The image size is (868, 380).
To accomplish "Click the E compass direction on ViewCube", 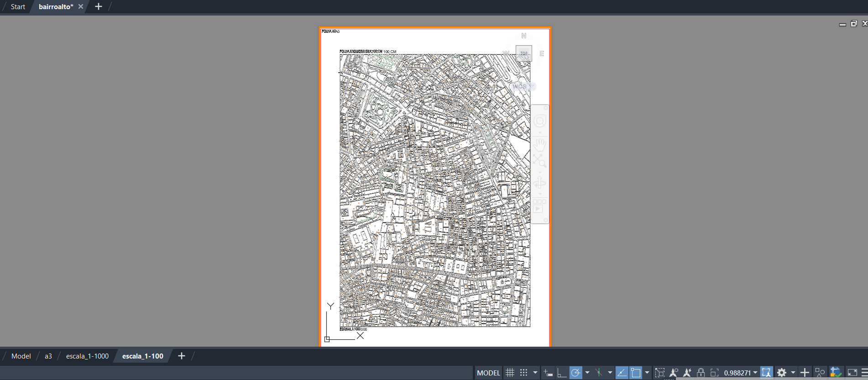I will (542, 53).
